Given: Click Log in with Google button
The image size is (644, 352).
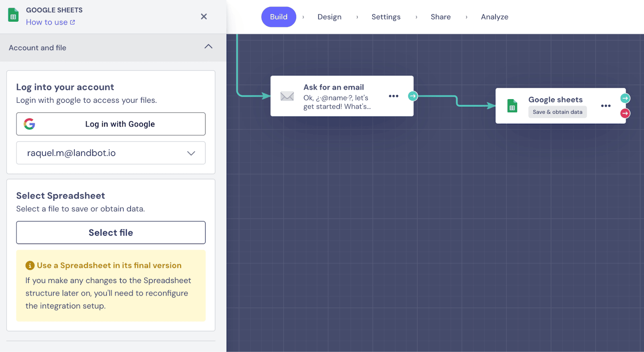Looking at the screenshot, I should click(111, 124).
